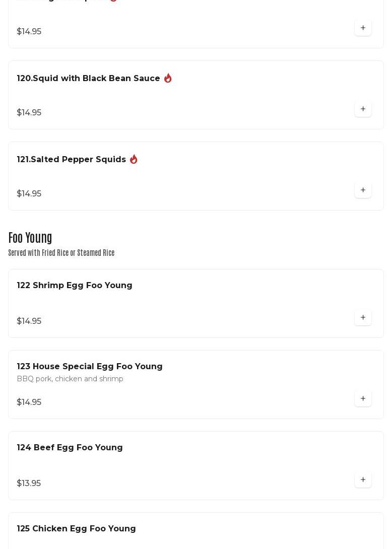Click the 'Served with Fried Rice or Steamed Rice' subtitle

point(61,253)
